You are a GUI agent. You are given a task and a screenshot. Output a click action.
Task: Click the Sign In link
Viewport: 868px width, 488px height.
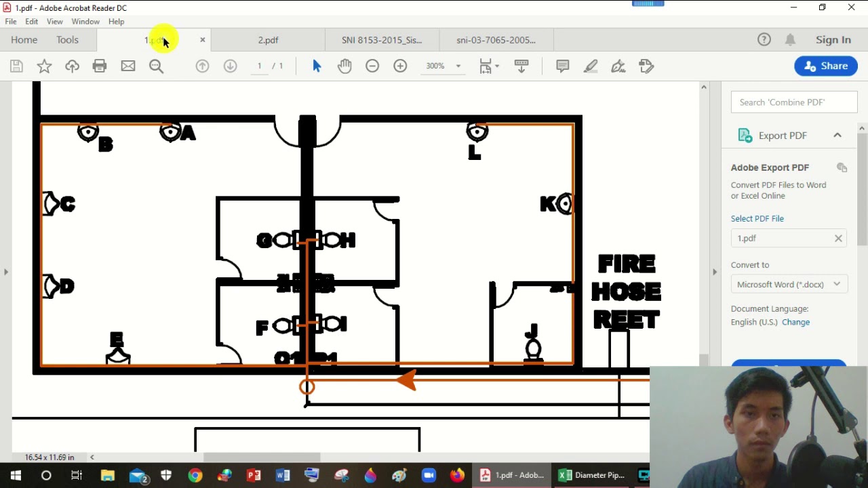(833, 40)
